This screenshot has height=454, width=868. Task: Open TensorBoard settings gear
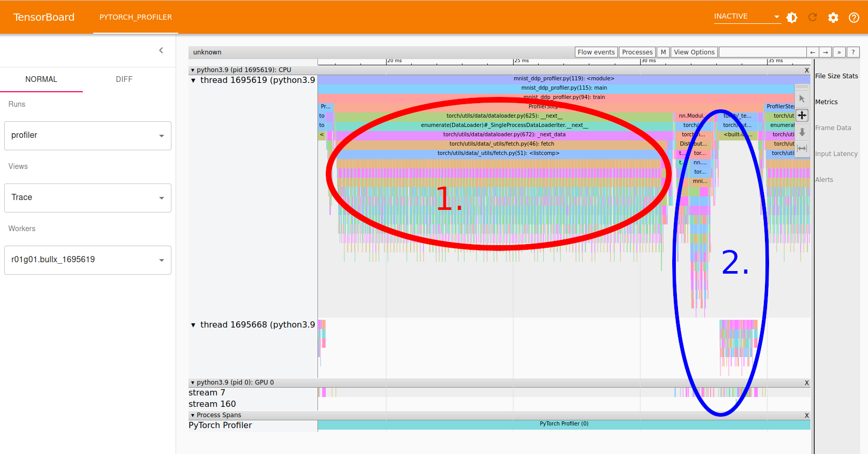pos(833,18)
